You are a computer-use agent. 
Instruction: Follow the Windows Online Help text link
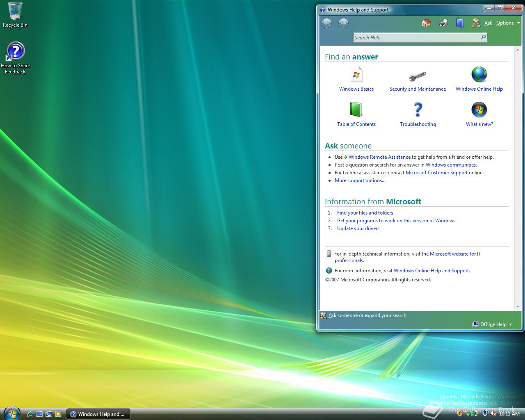tap(479, 89)
